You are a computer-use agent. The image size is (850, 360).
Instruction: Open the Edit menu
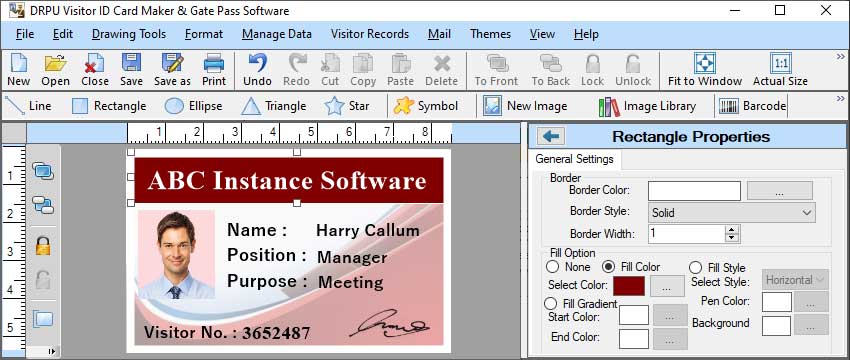[63, 34]
